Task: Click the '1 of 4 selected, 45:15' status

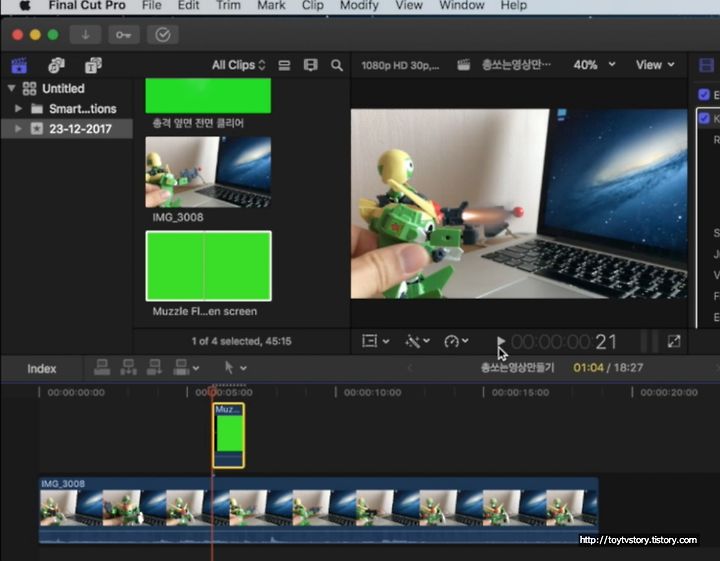Action: click(242, 341)
